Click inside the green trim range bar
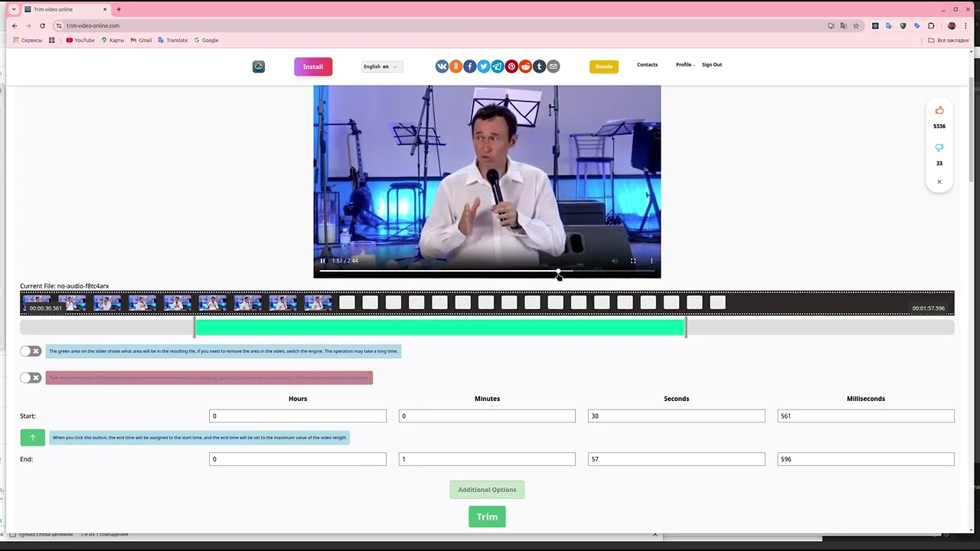 pos(440,328)
